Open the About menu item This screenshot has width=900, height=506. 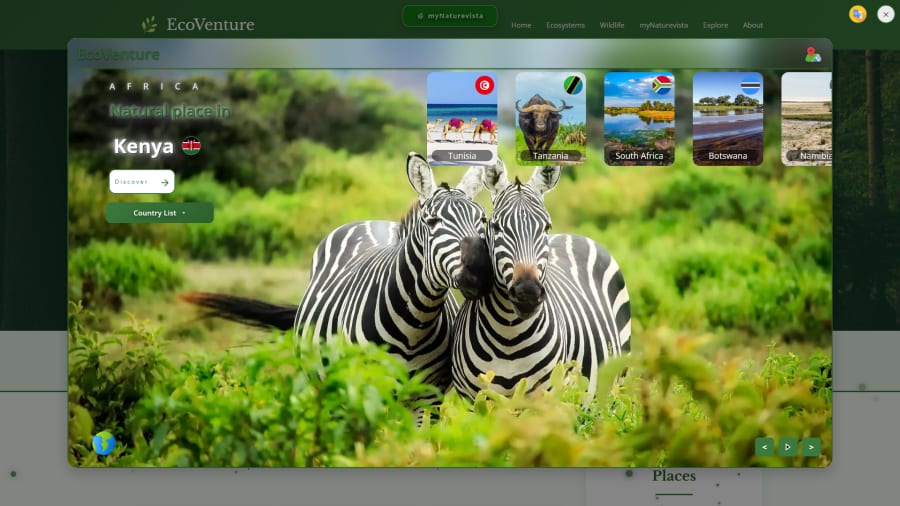tap(752, 25)
